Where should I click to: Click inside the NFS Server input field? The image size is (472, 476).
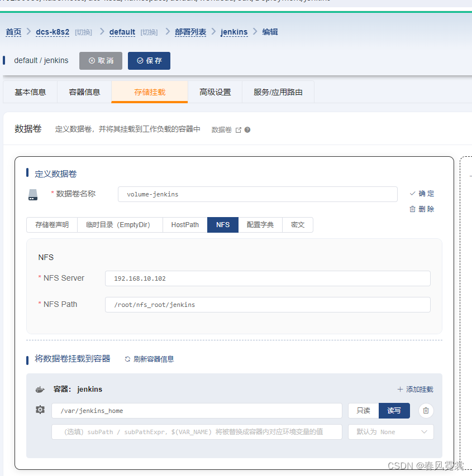click(268, 278)
